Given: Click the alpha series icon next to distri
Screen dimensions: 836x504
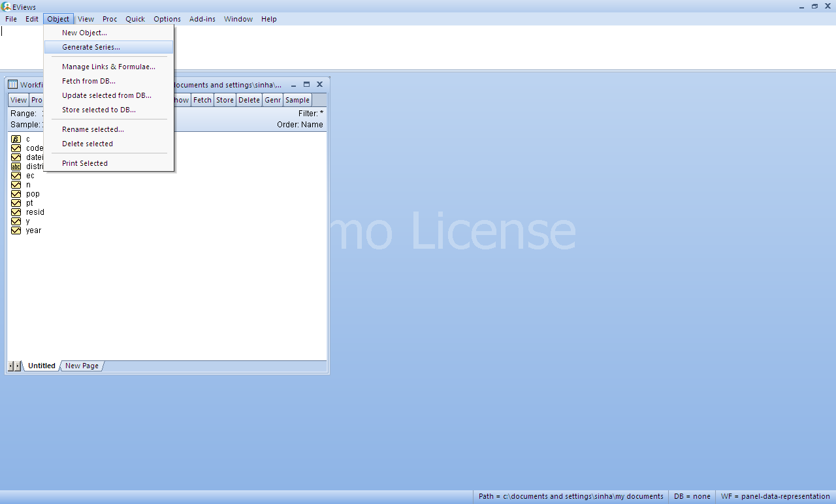Looking at the screenshot, I should click(x=16, y=166).
